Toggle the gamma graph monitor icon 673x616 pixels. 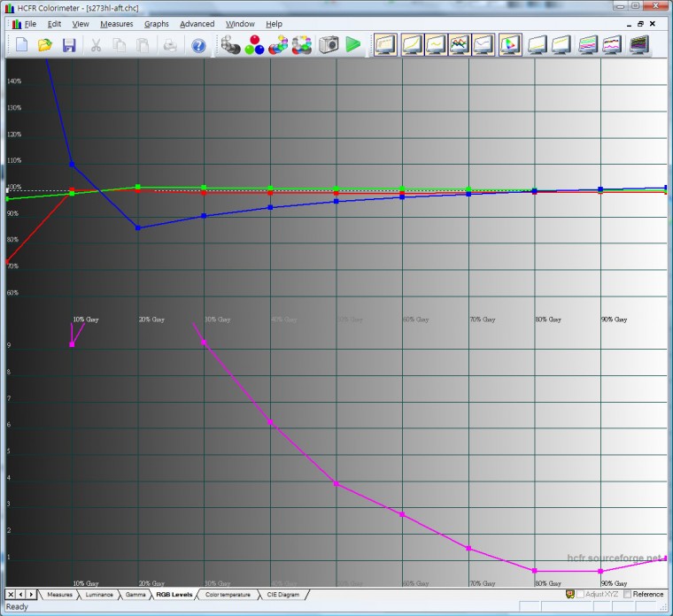click(x=436, y=44)
